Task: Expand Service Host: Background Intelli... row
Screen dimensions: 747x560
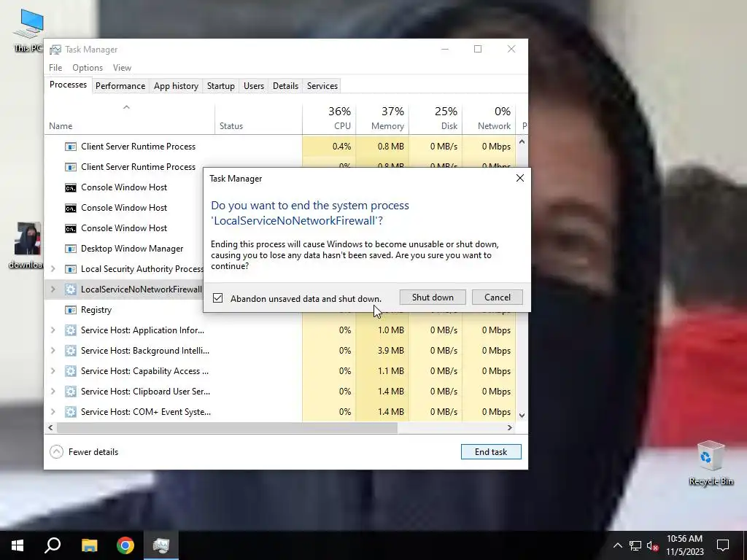Action: click(53, 351)
